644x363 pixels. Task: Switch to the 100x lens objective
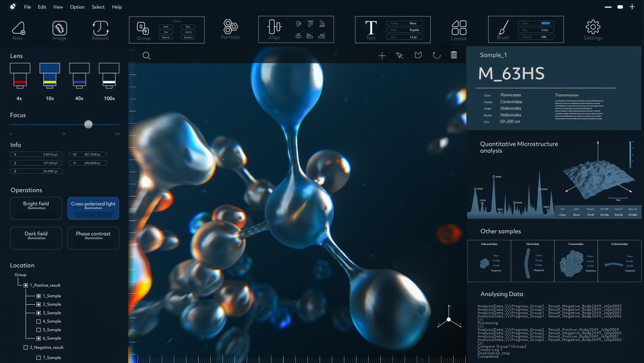coord(109,75)
